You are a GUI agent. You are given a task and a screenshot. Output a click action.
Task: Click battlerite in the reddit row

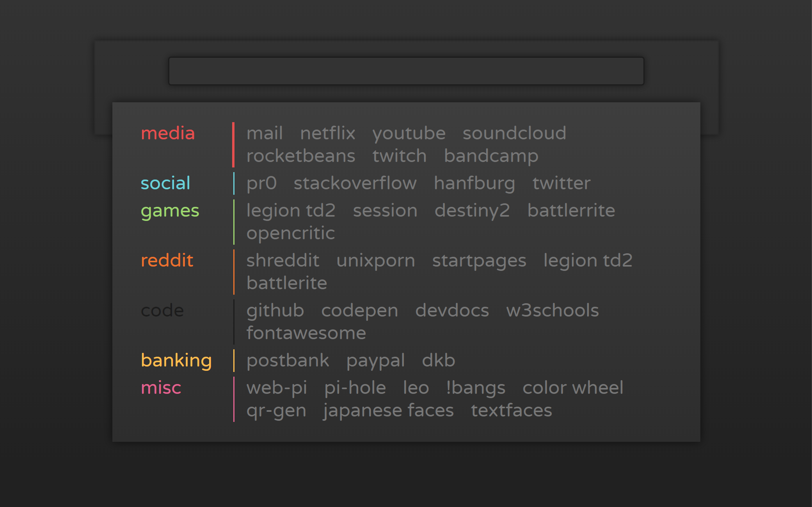pos(286,283)
